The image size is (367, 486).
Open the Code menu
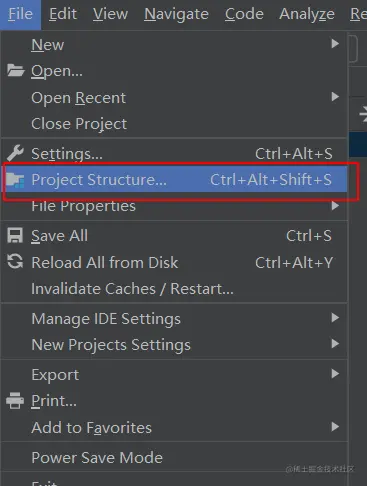(244, 14)
